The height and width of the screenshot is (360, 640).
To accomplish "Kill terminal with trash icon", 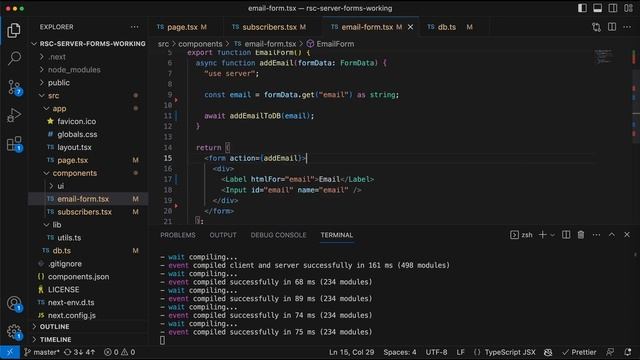I will pos(581,235).
